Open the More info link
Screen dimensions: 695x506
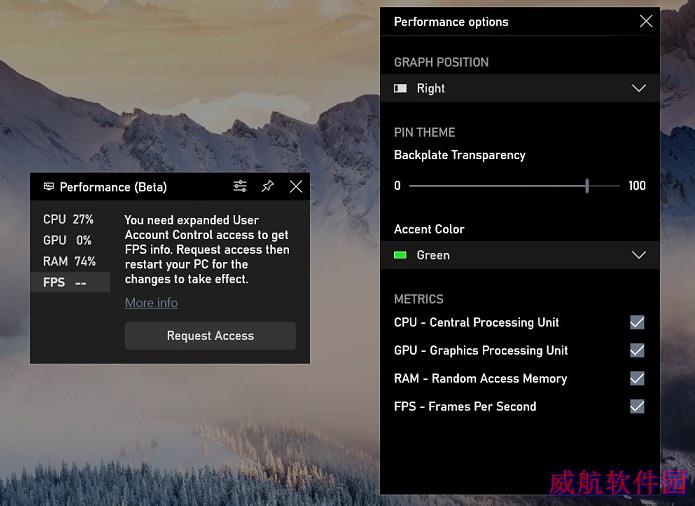tap(151, 303)
